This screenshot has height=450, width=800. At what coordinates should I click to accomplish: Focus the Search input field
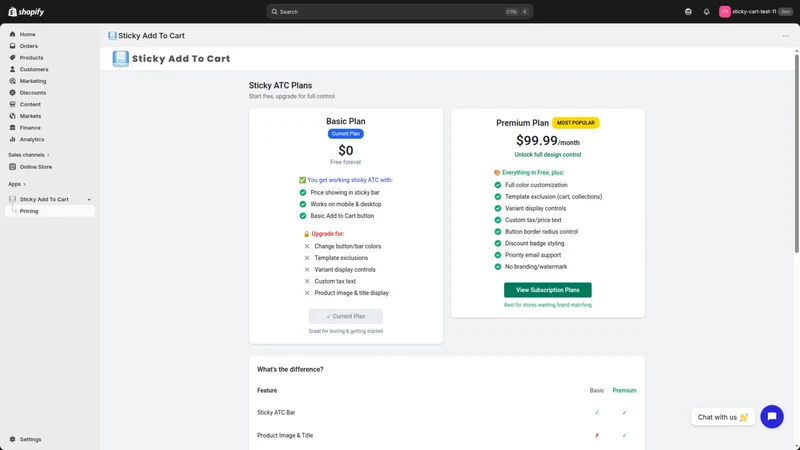pyautogui.click(x=399, y=12)
